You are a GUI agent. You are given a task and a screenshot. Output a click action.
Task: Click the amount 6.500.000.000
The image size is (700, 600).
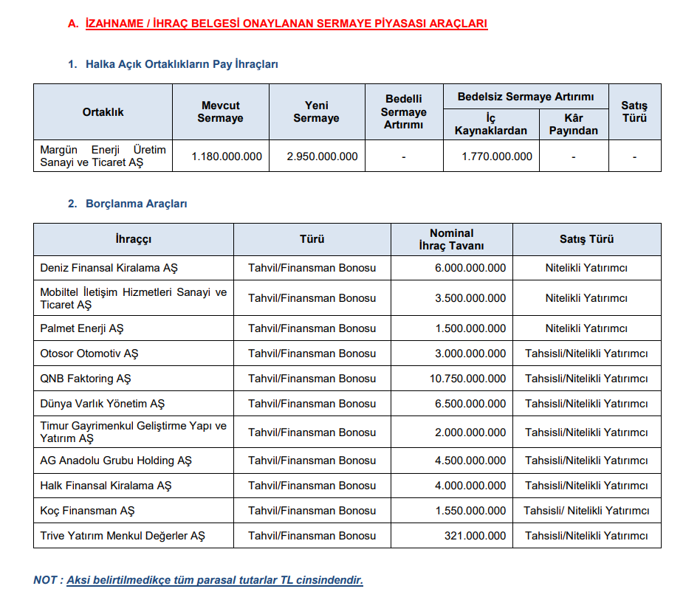click(470, 404)
